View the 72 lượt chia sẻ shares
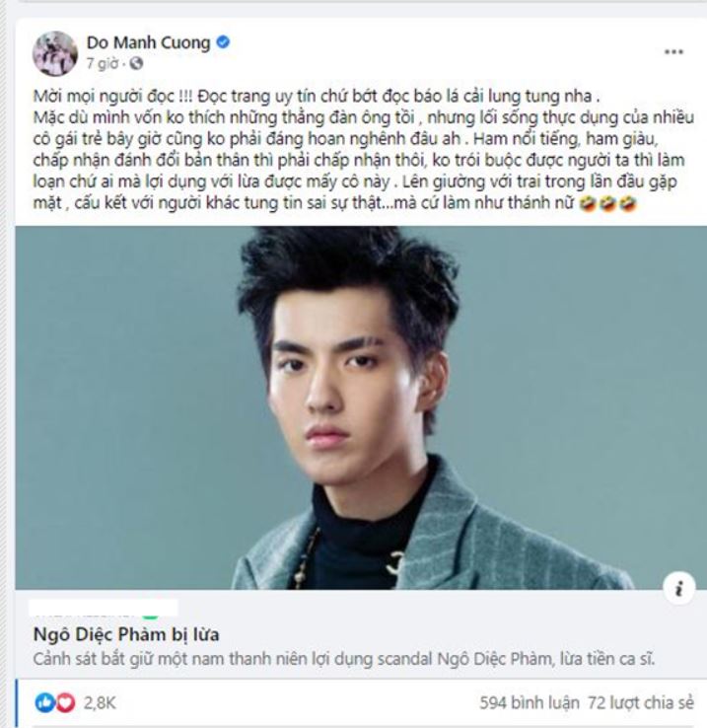This screenshot has width=707, height=728. 641,703
